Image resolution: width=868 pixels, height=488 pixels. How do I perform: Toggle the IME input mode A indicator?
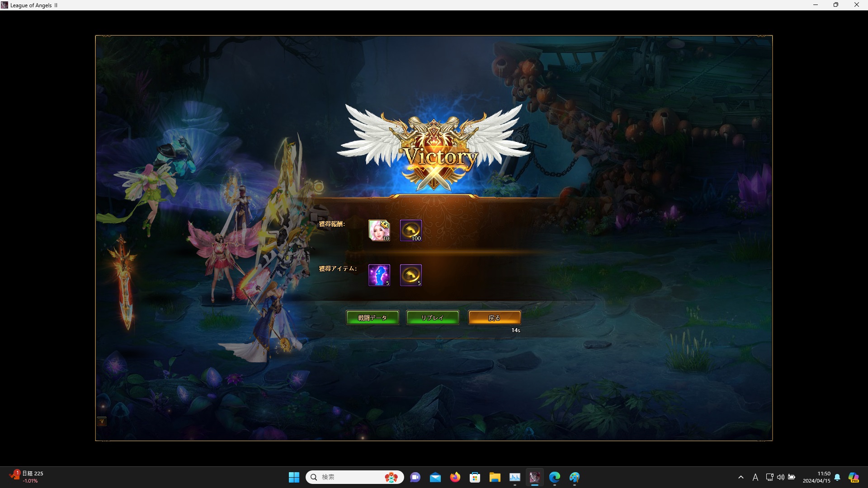[755, 477]
